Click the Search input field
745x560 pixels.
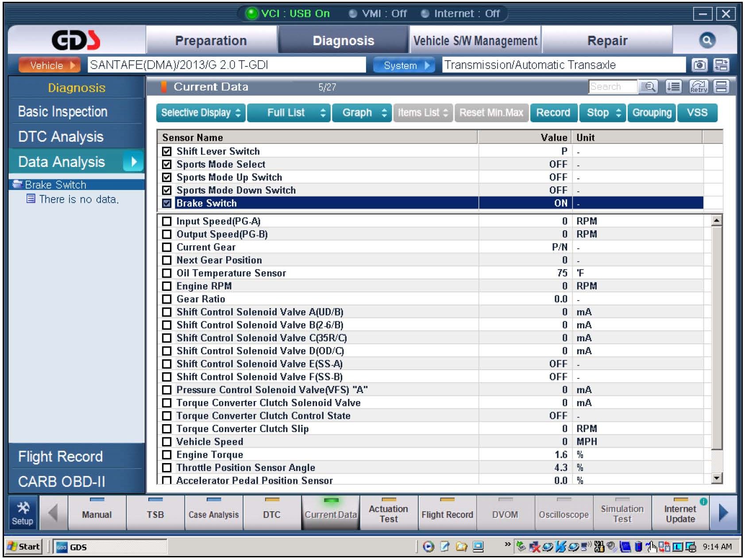612,87
